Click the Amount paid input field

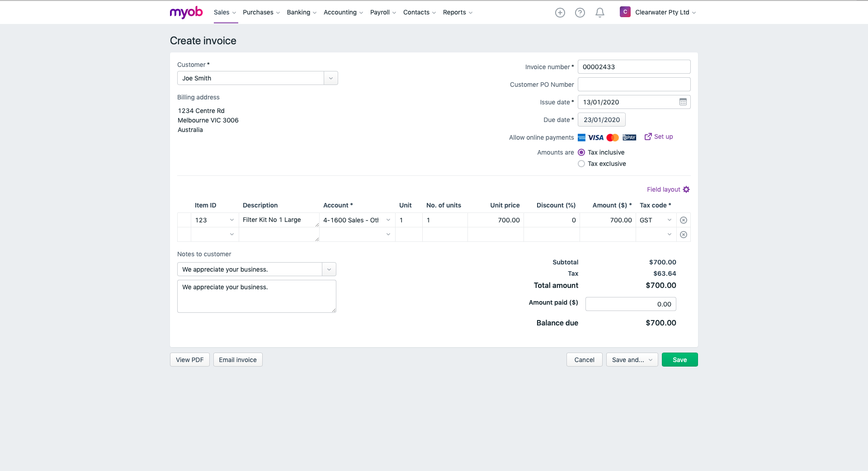630,304
